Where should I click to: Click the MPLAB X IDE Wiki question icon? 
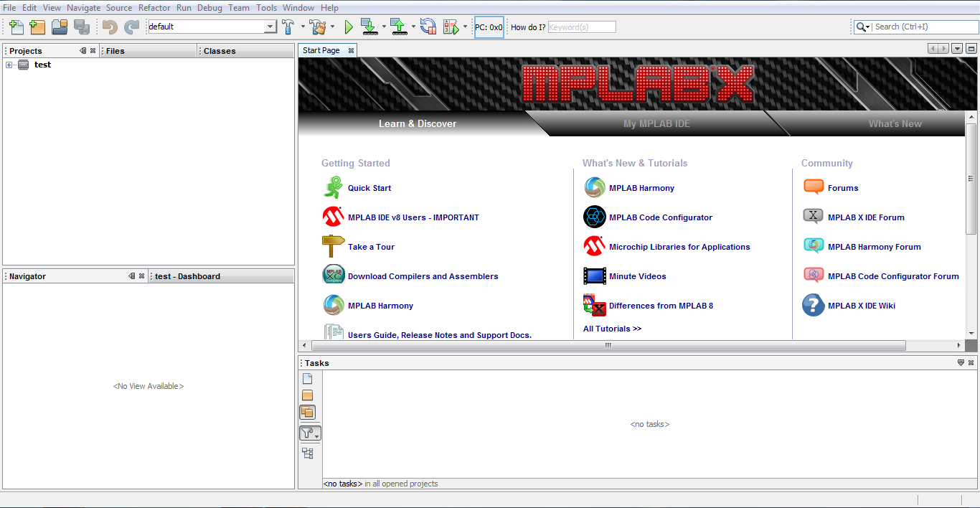(x=814, y=306)
